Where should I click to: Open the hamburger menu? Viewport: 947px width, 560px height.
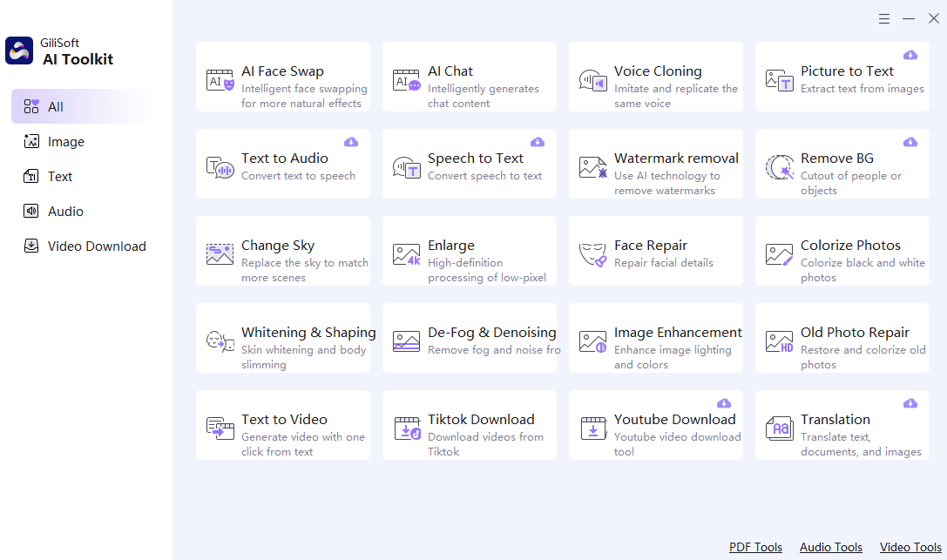tap(883, 17)
